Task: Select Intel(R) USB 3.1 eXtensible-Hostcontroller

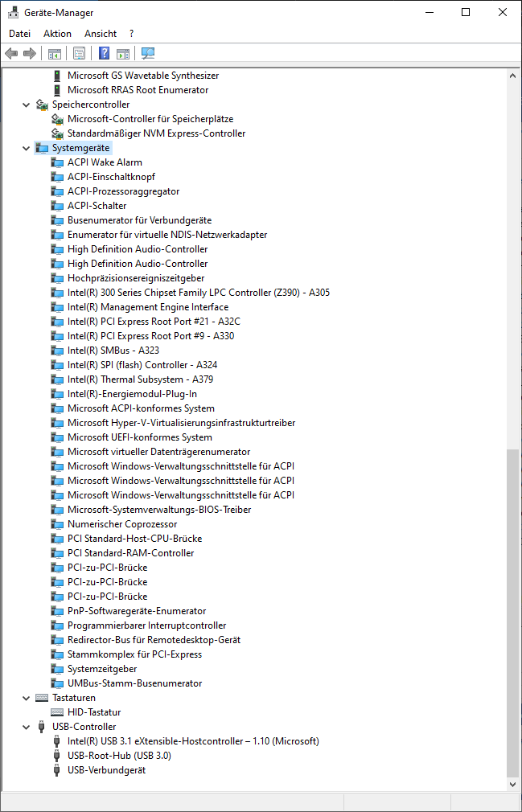Action: [x=193, y=741]
